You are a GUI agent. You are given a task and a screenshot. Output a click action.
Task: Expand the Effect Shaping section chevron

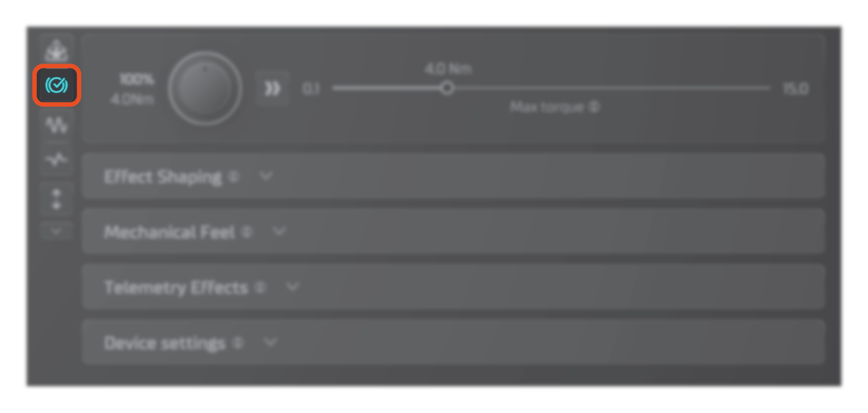point(266,176)
